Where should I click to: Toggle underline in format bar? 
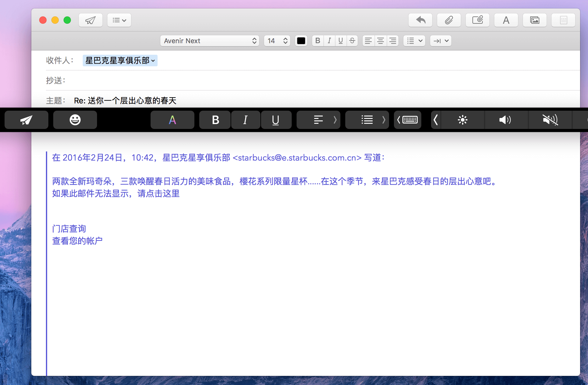[341, 41]
